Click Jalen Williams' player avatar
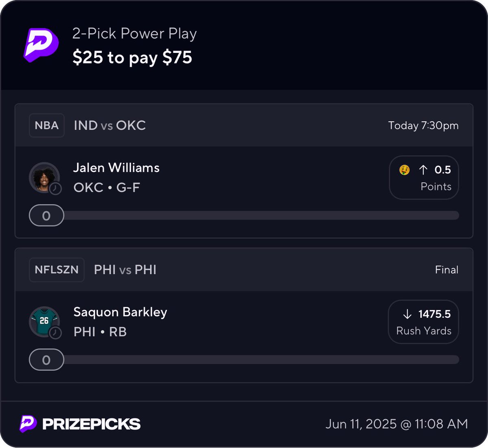488x448 pixels. pos(44,177)
